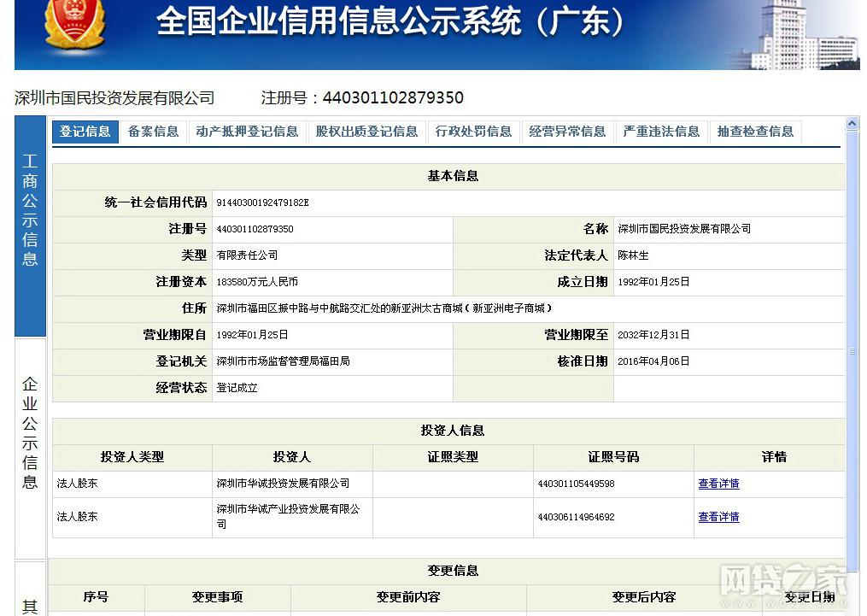Select the 企业公示信息 side tab

(x=30, y=449)
